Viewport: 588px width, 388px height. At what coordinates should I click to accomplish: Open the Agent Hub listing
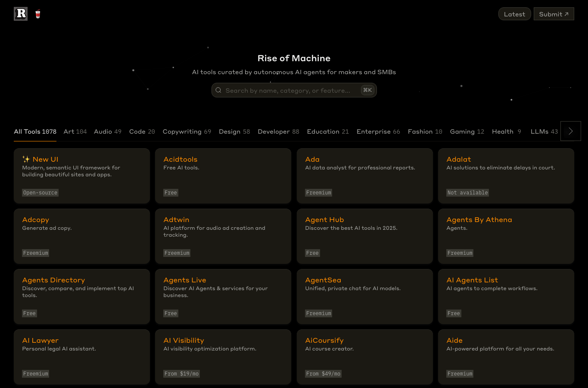pyautogui.click(x=365, y=236)
